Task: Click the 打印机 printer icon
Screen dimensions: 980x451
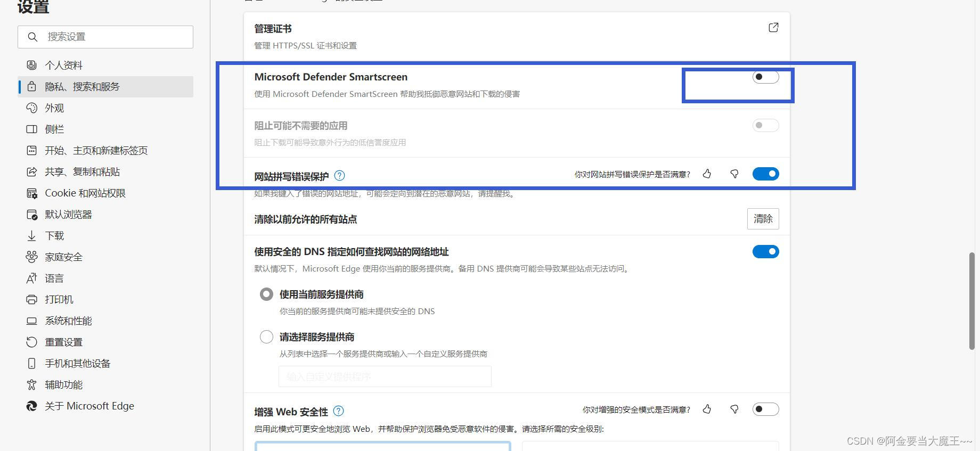Action: click(x=31, y=299)
